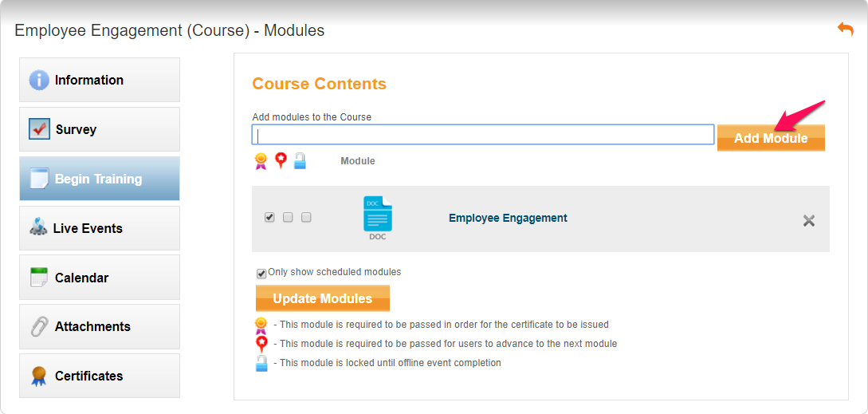The width and height of the screenshot is (868, 414).
Task: Switch to the Calendar tab
Action: 100,277
